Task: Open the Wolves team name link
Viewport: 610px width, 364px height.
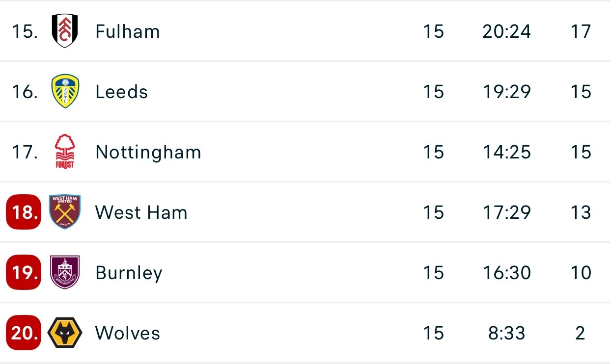Action: tap(128, 333)
